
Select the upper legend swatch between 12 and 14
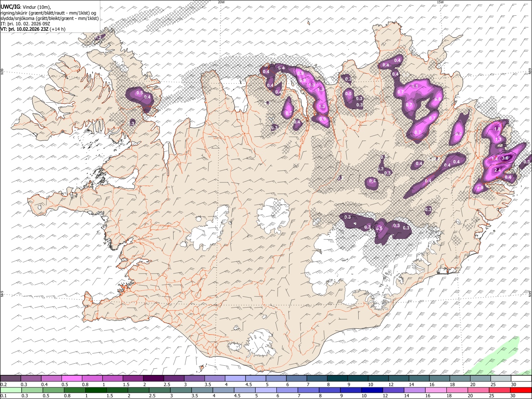[x=399, y=379]
